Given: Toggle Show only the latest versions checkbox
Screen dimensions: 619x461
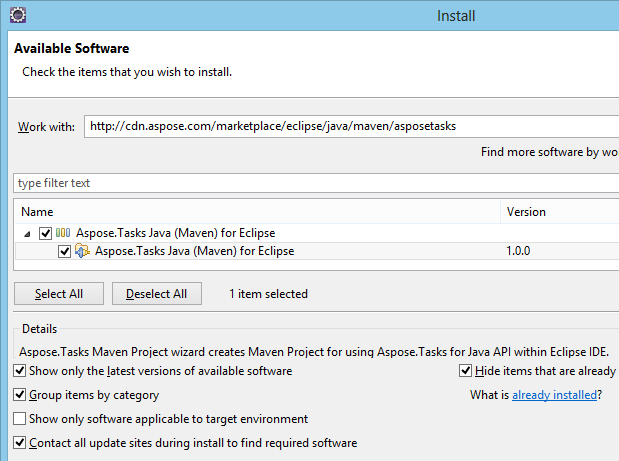Looking at the screenshot, I should (21, 371).
